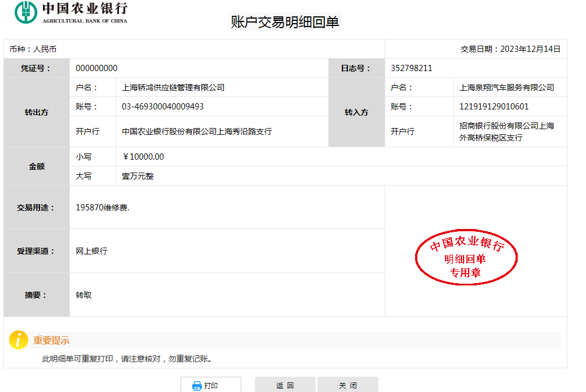Click the voucher number 000000000
586x392 pixels.
pos(96,68)
